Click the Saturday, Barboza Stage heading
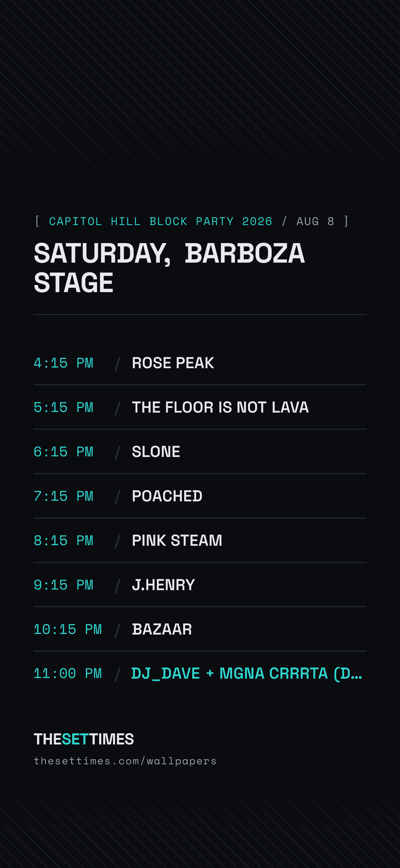400x868 pixels. (x=169, y=268)
